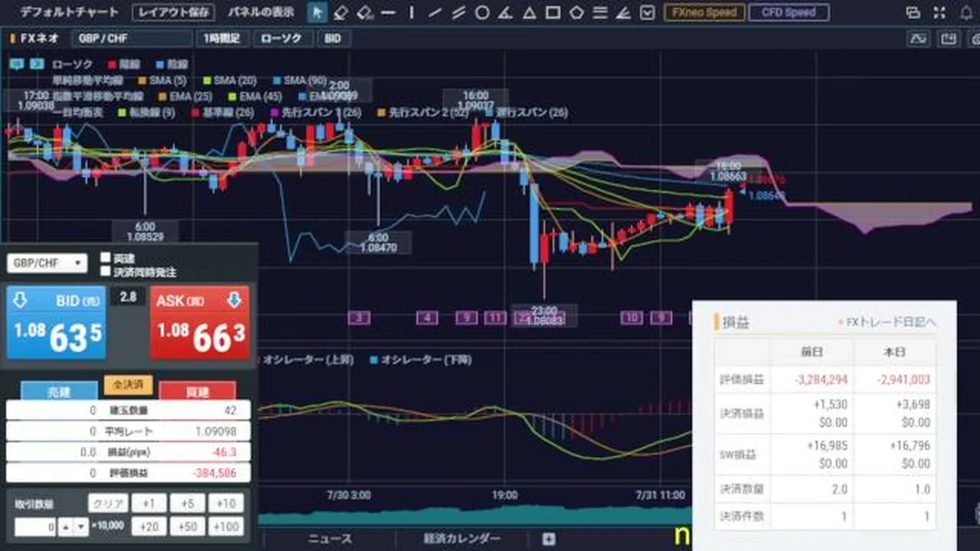980x551 pixels.
Task: Add 100 lots with the +100 button
Action: pos(226,527)
